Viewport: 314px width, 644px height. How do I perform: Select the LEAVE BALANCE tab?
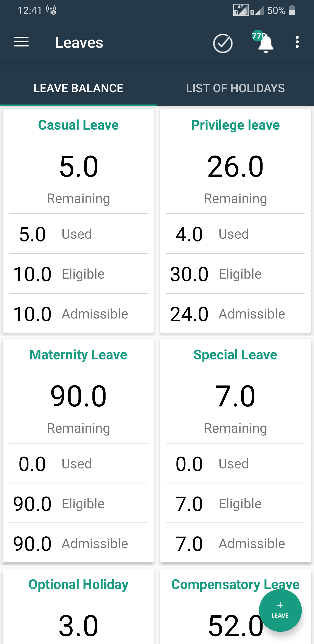[78, 88]
